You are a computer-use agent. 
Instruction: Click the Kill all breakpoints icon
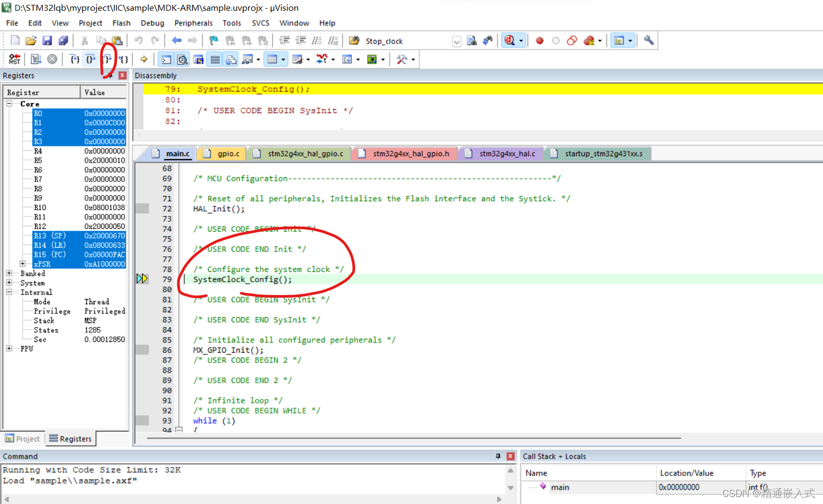coord(589,40)
